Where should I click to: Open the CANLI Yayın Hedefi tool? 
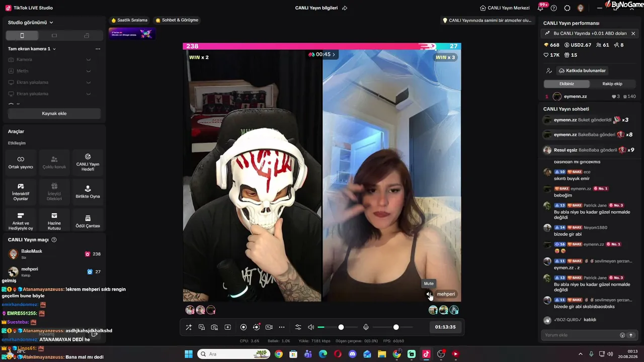tap(88, 162)
